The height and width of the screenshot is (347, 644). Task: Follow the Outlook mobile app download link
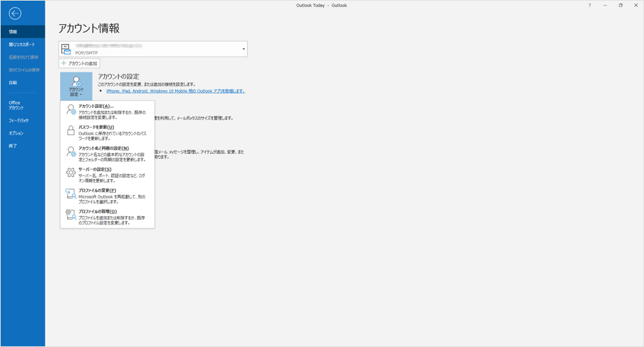click(175, 91)
